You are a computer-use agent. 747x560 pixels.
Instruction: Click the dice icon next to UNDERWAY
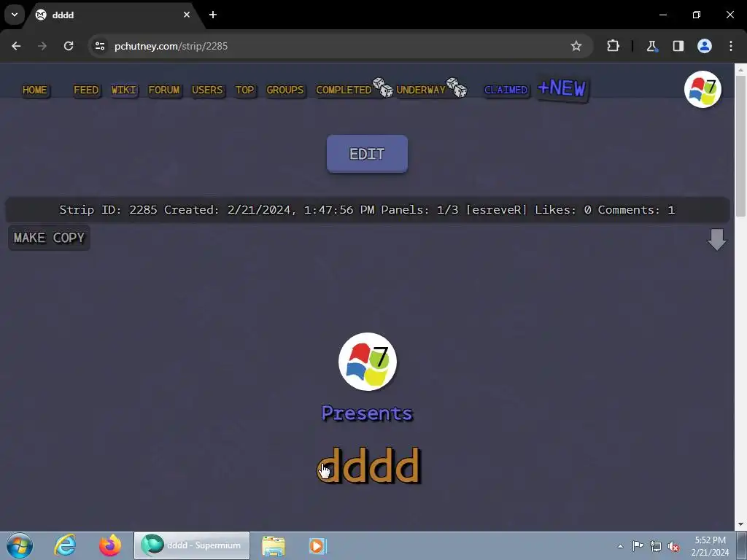[457, 87]
